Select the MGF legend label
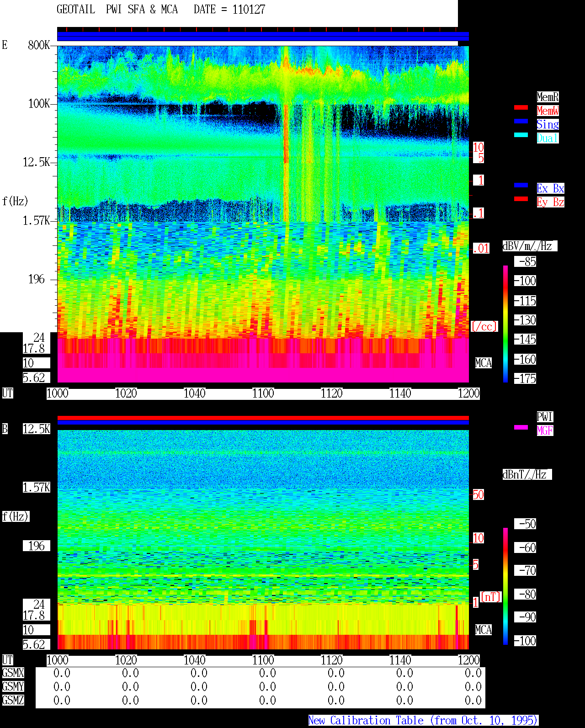Image resolution: width=585 pixels, height=728 pixels. tap(545, 430)
